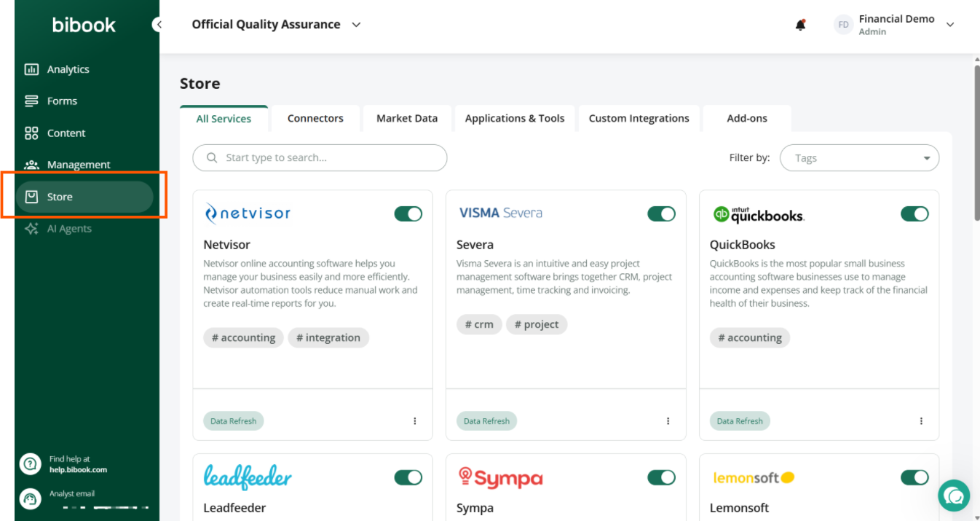The image size is (980, 521).
Task: Turn off the QuickBooks toggle
Action: [914, 214]
